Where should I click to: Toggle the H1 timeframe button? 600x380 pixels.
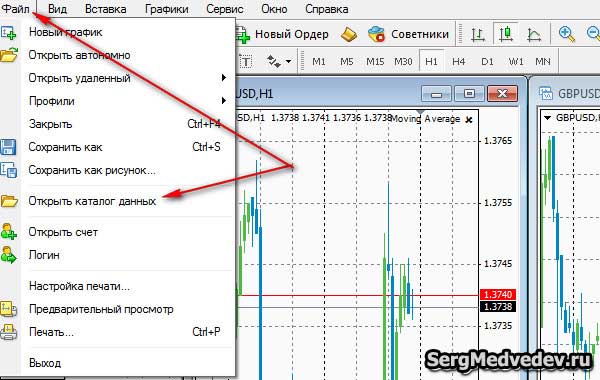(x=432, y=61)
